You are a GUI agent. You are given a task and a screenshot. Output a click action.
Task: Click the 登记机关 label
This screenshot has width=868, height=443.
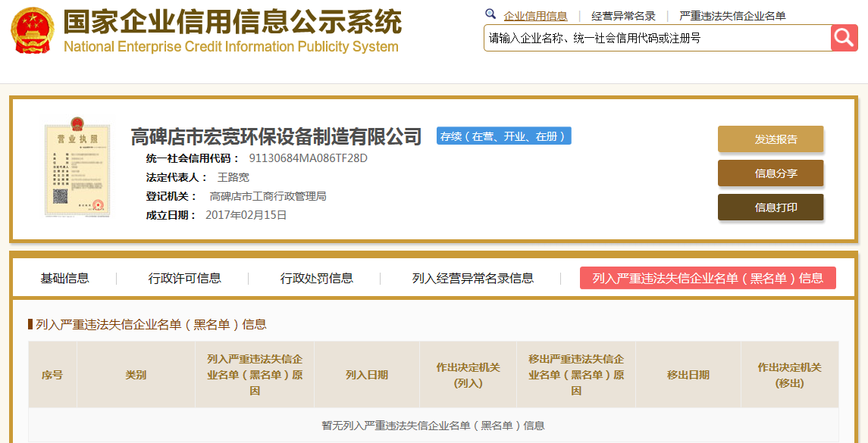click(171, 196)
